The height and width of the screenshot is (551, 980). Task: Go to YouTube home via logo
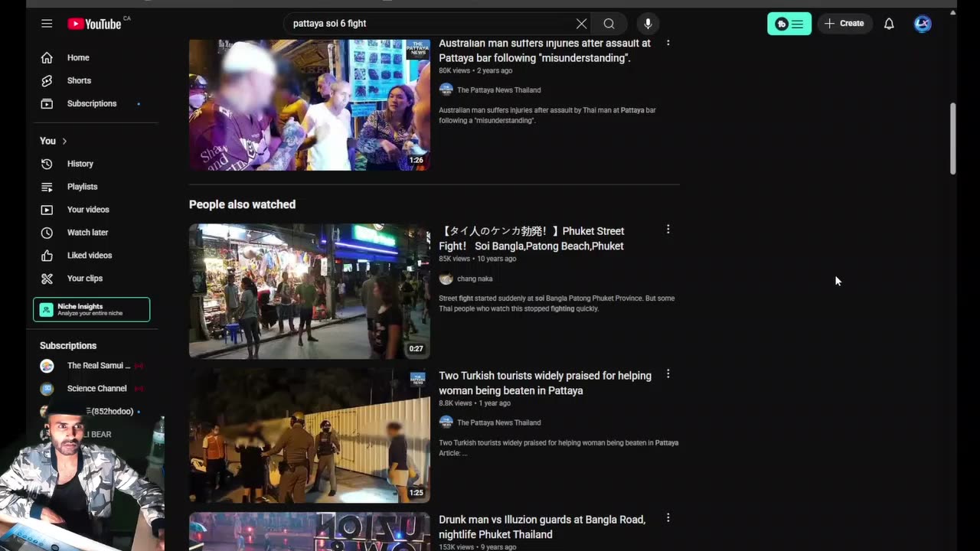pyautogui.click(x=94, y=24)
